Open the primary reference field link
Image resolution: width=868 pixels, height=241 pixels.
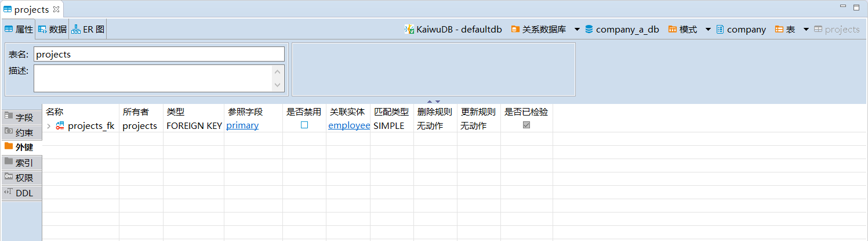(242, 125)
